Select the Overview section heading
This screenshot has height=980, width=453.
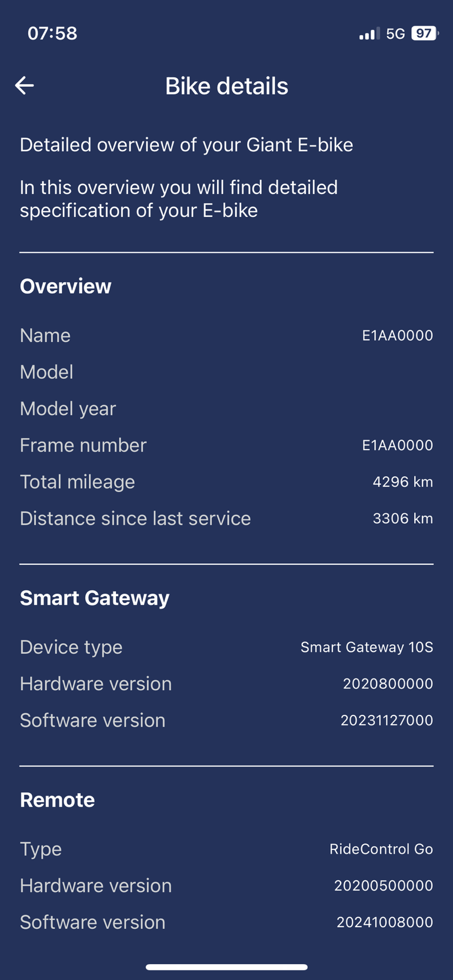(x=65, y=286)
